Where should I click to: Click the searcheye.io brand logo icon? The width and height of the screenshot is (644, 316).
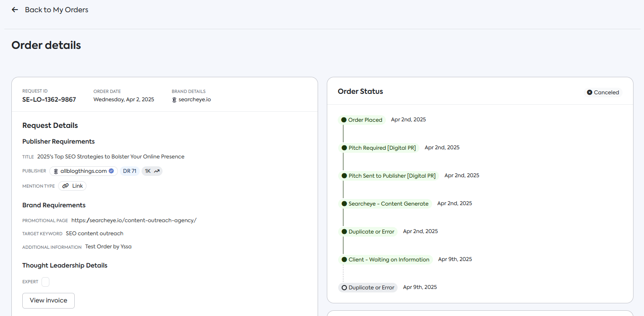(174, 100)
